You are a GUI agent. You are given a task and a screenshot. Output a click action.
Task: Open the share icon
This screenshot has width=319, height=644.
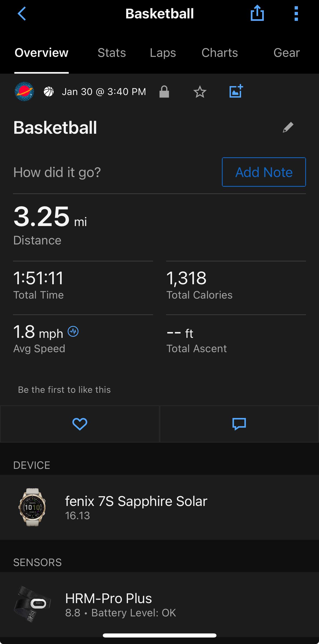click(257, 14)
